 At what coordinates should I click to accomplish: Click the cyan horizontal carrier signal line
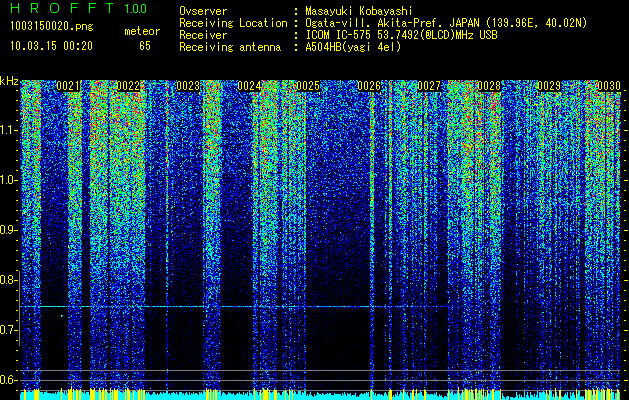pos(235,307)
